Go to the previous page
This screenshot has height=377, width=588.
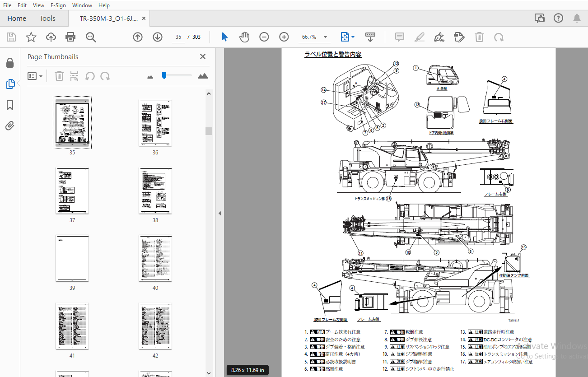[x=138, y=37]
